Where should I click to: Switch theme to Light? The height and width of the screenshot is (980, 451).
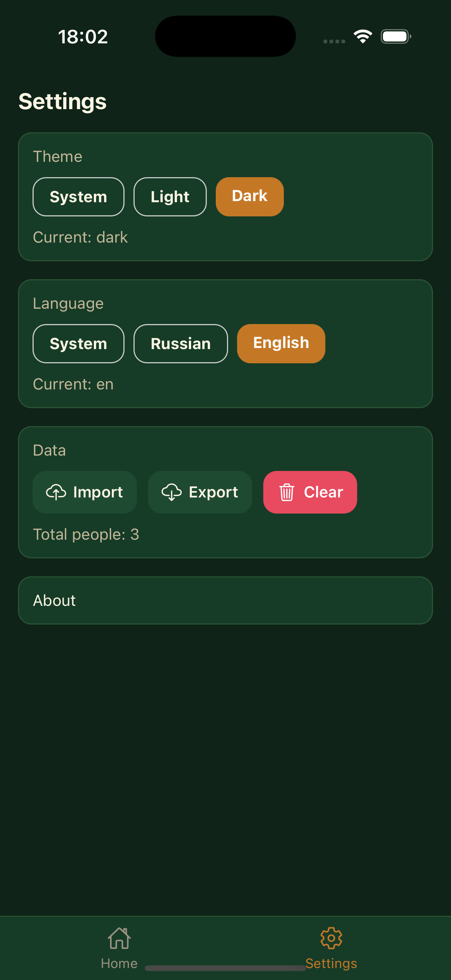(x=170, y=197)
